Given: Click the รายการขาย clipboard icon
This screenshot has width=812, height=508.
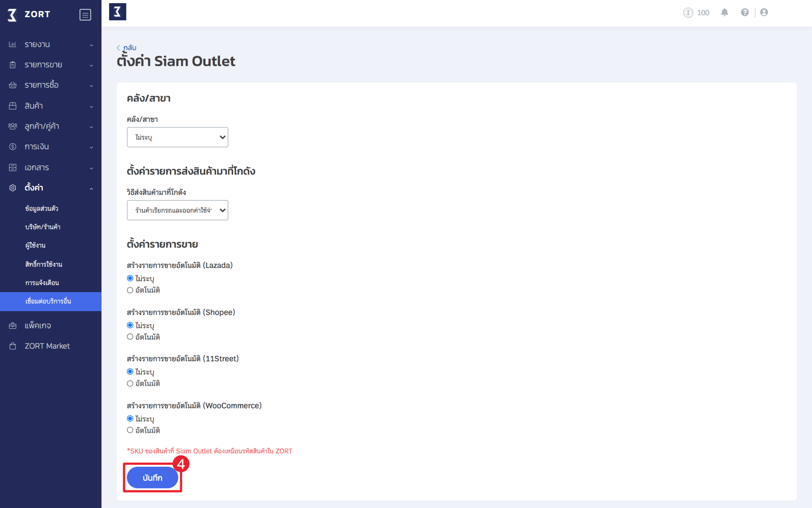Looking at the screenshot, I should pyautogui.click(x=13, y=65).
